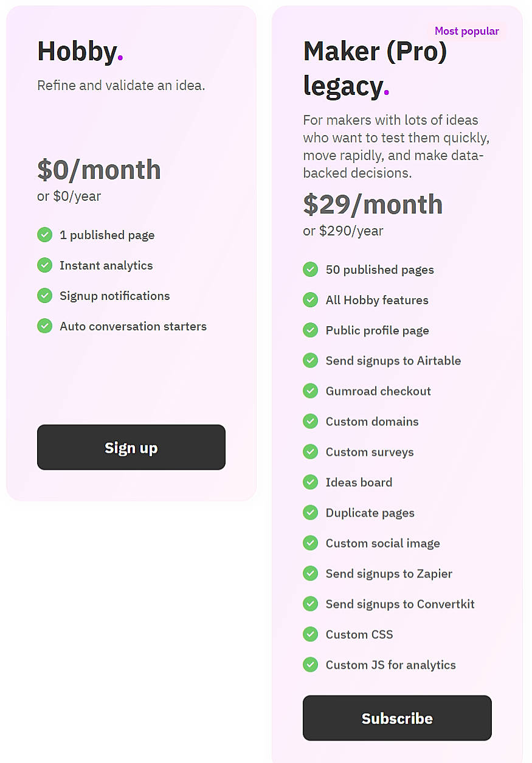Click the checkmark icon beside 'Auto conversation starters'
Image resolution: width=532 pixels, height=763 pixels.
pyautogui.click(x=44, y=326)
